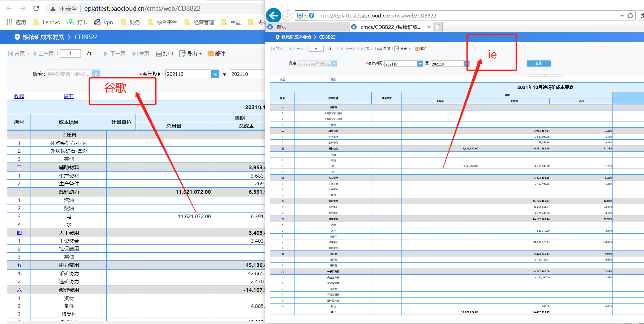Click Chrome address bar URL
The height and width of the screenshot is (324, 644).
pyautogui.click(x=142, y=8)
